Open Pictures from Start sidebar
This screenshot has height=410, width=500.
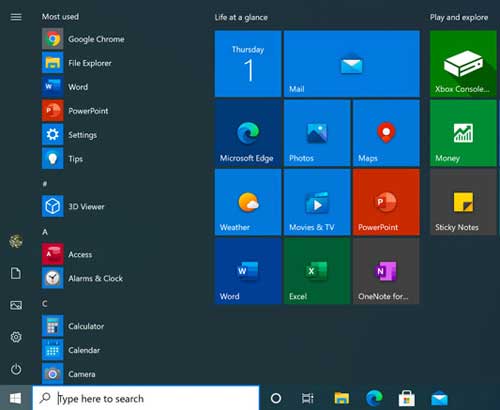point(16,305)
